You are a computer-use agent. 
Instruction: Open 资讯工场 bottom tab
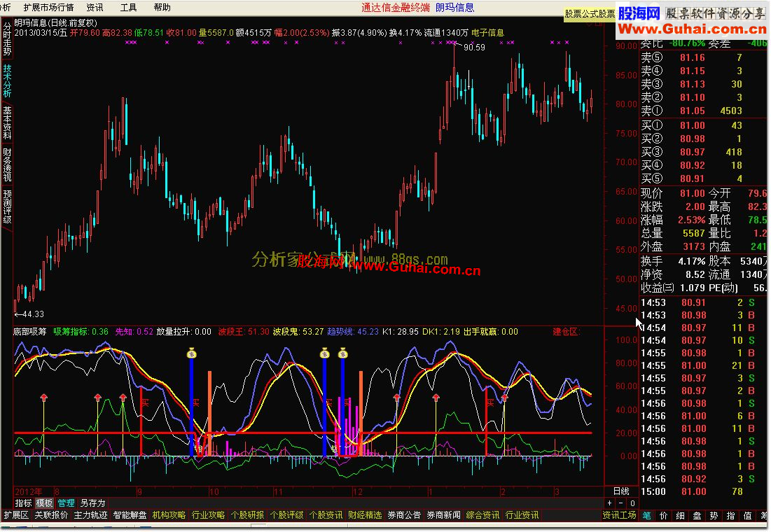pos(620,514)
